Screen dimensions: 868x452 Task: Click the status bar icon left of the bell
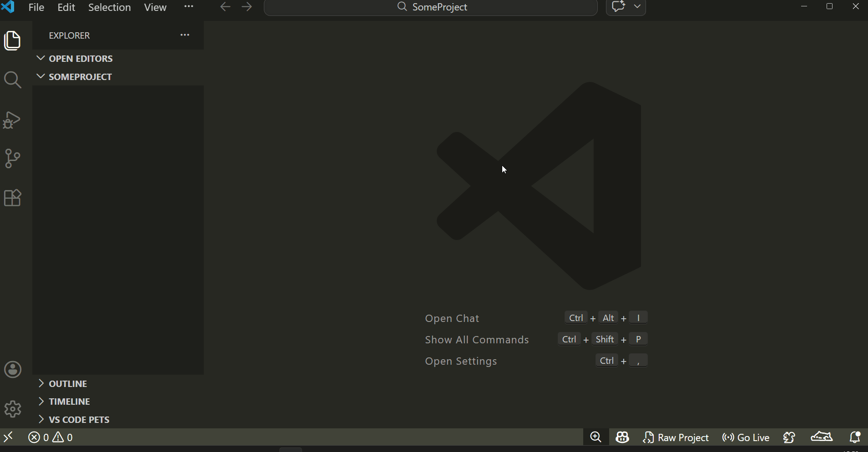[822, 437]
